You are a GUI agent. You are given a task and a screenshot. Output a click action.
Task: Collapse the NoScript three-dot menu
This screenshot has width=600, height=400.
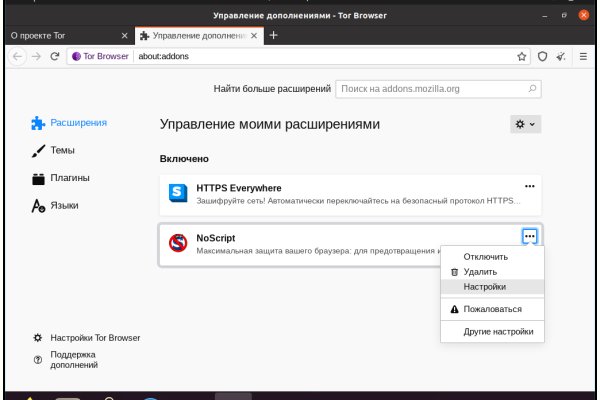pos(530,236)
